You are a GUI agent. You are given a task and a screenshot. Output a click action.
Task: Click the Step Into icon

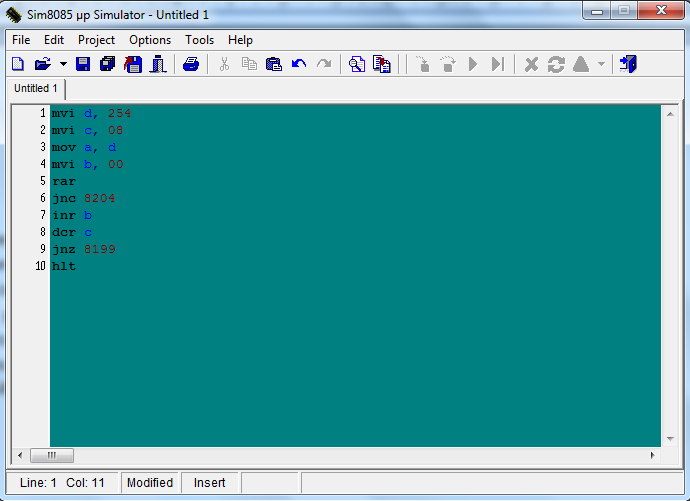pyautogui.click(x=423, y=64)
